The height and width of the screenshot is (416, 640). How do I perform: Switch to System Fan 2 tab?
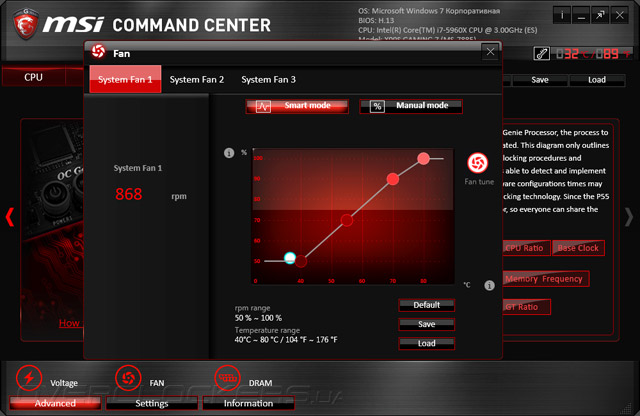(197, 79)
